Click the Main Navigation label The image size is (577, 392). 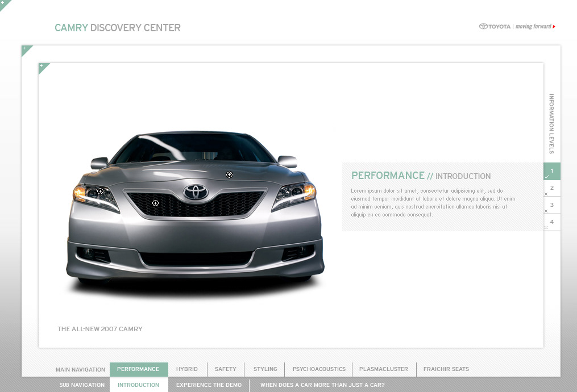tap(80, 370)
